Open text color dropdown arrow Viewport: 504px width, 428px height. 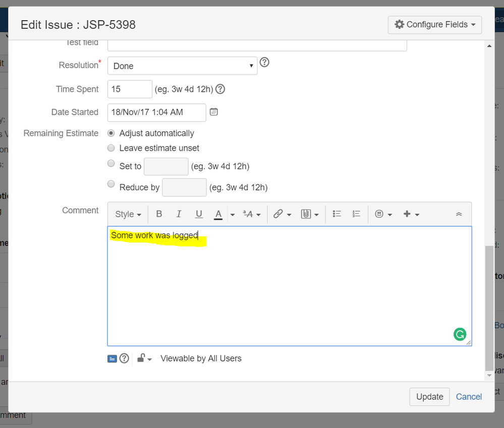click(x=233, y=214)
